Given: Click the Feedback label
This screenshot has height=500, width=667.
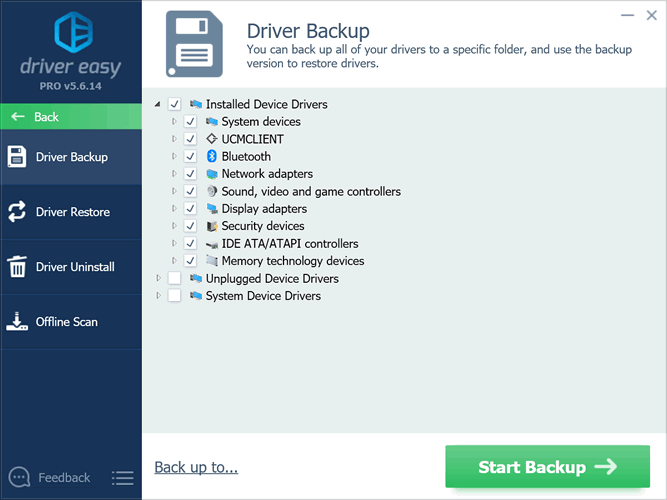Looking at the screenshot, I should [64, 478].
